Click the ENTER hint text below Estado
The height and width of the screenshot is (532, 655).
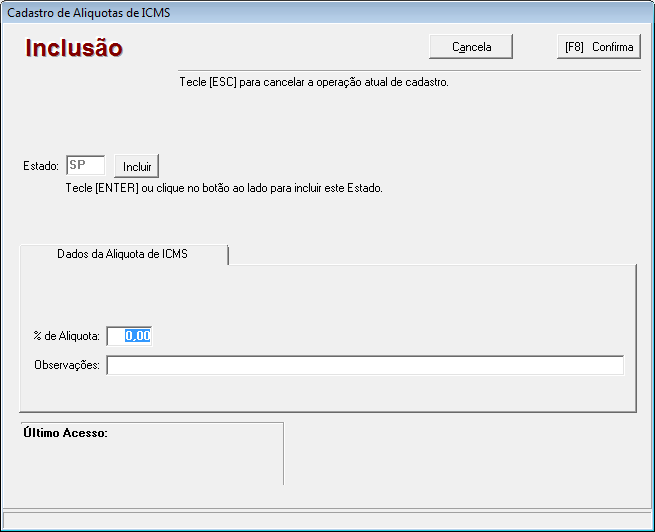224,187
